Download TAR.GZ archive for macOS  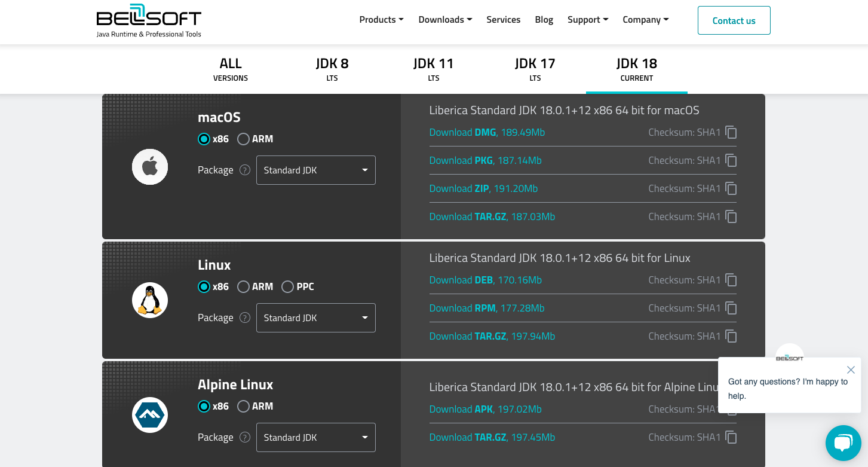(492, 216)
